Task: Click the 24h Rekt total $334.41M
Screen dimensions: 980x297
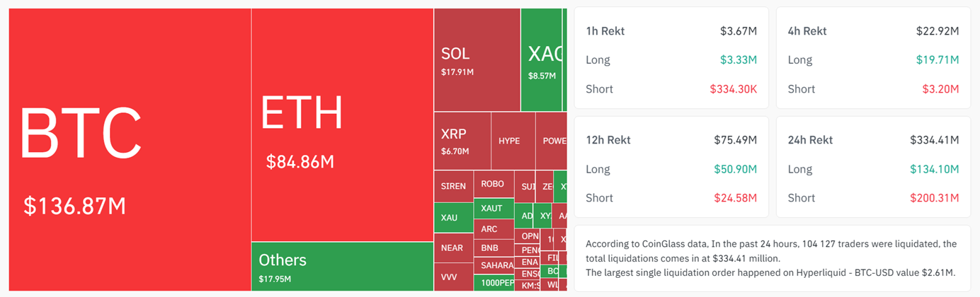Action: 934,140
